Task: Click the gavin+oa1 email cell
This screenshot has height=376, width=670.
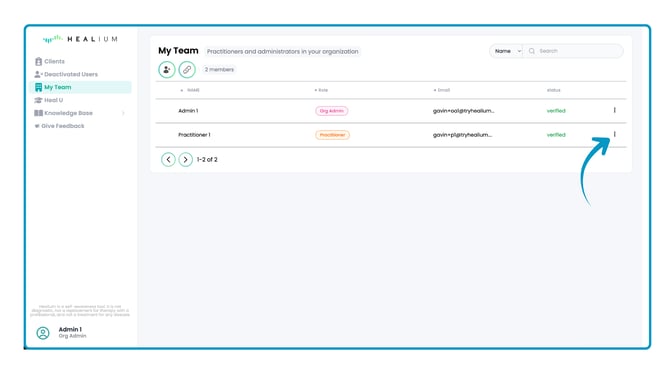Action: [x=463, y=111]
